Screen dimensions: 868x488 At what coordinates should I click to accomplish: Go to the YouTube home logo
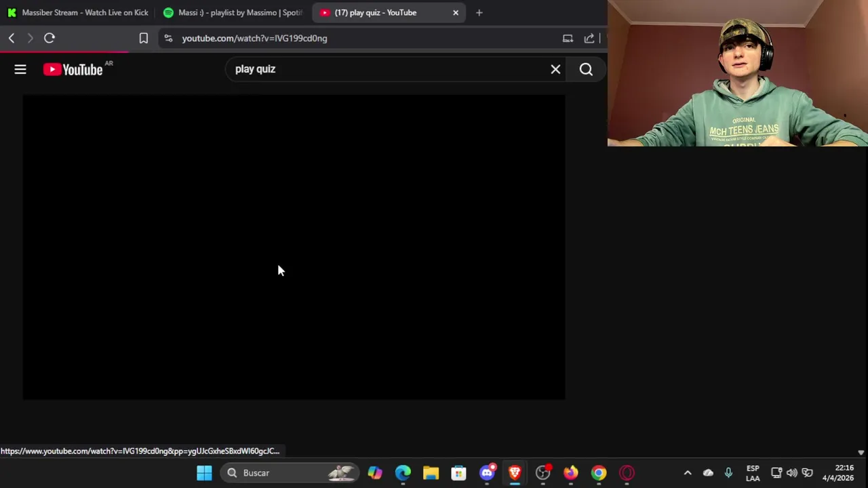[73, 69]
